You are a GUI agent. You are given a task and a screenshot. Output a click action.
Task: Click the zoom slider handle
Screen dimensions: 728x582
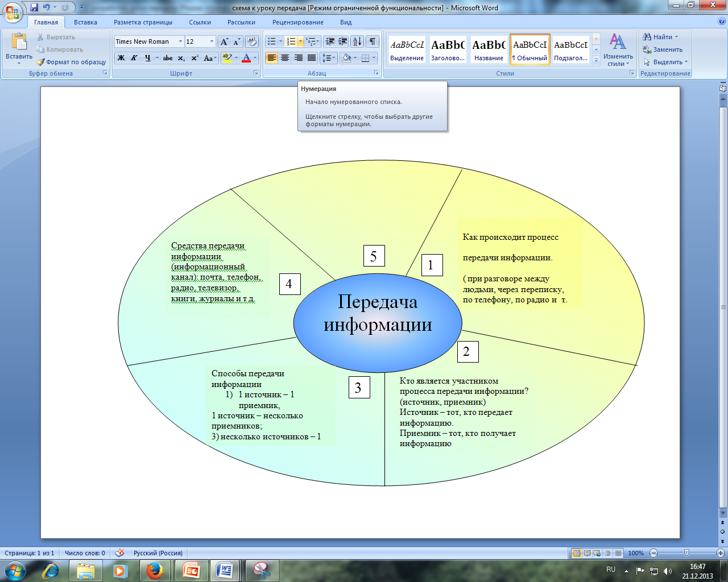click(x=686, y=553)
